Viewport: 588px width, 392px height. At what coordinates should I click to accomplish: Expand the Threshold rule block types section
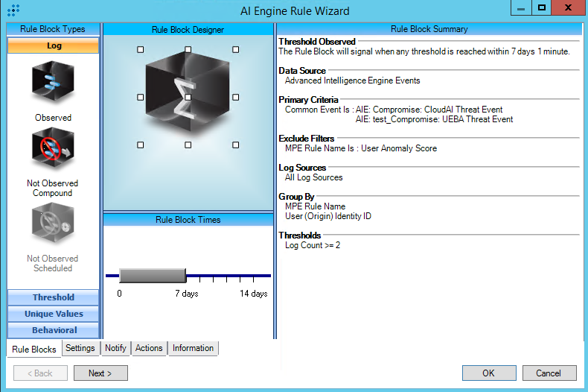pyautogui.click(x=53, y=297)
